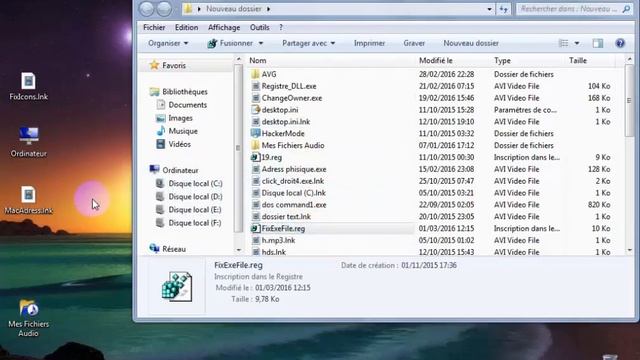Open the Outils menu
The width and height of the screenshot is (640, 360).
click(x=260, y=27)
